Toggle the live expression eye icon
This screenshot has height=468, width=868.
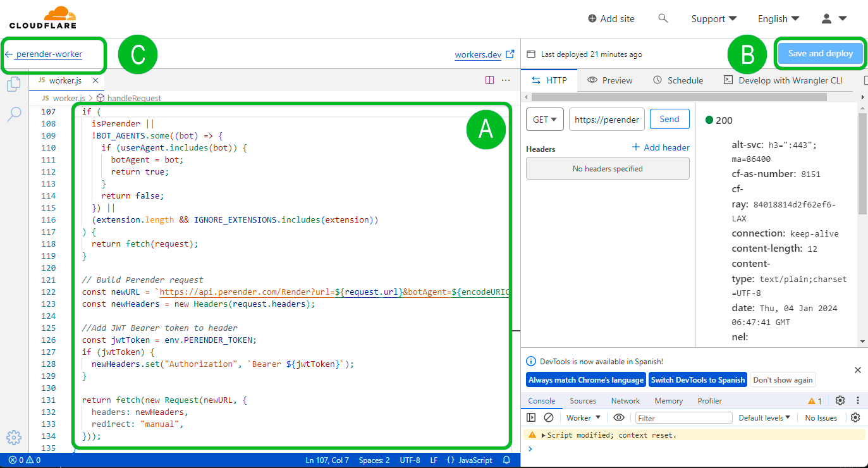(619, 417)
